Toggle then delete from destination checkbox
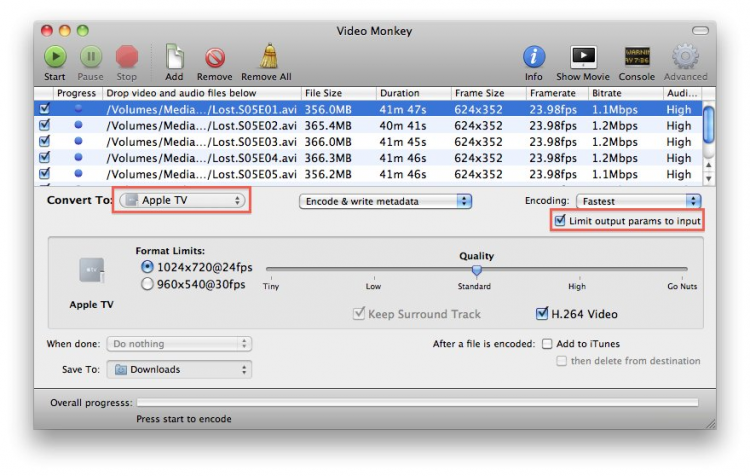Screen dimensions: 750x476 tap(562, 361)
